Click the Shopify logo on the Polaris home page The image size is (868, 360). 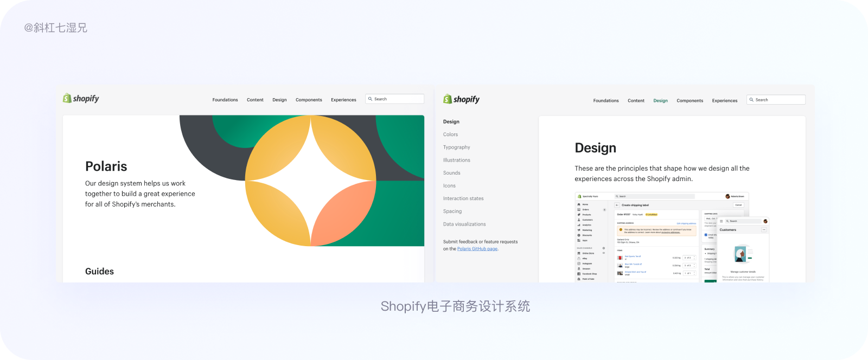click(x=81, y=98)
